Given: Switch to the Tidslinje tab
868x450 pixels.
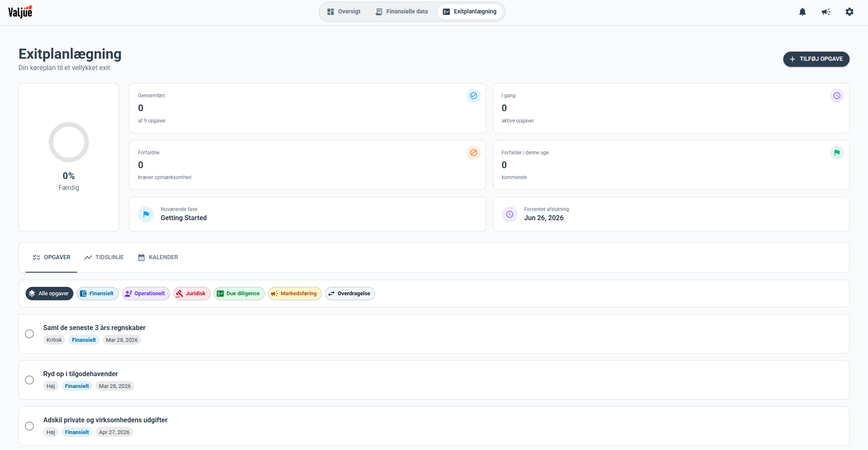Looking at the screenshot, I should point(104,258).
